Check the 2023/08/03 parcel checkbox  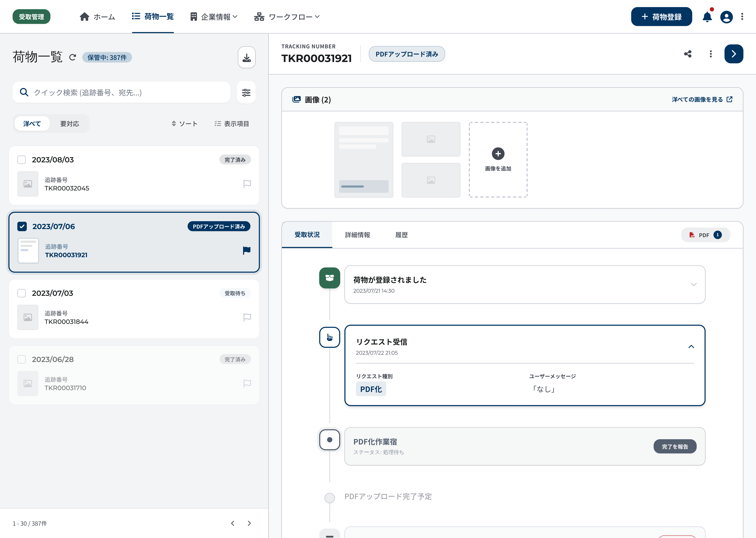[22, 160]
